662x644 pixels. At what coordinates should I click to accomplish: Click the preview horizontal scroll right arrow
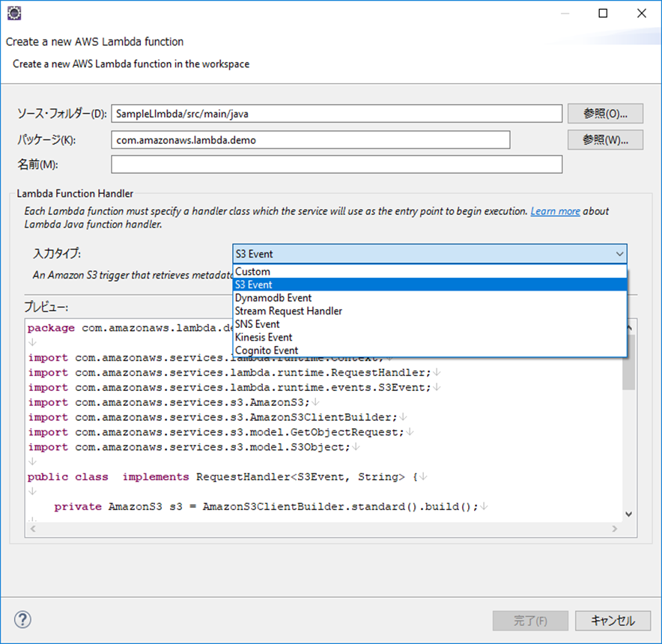pyautogui.click(x=614, y=529)
